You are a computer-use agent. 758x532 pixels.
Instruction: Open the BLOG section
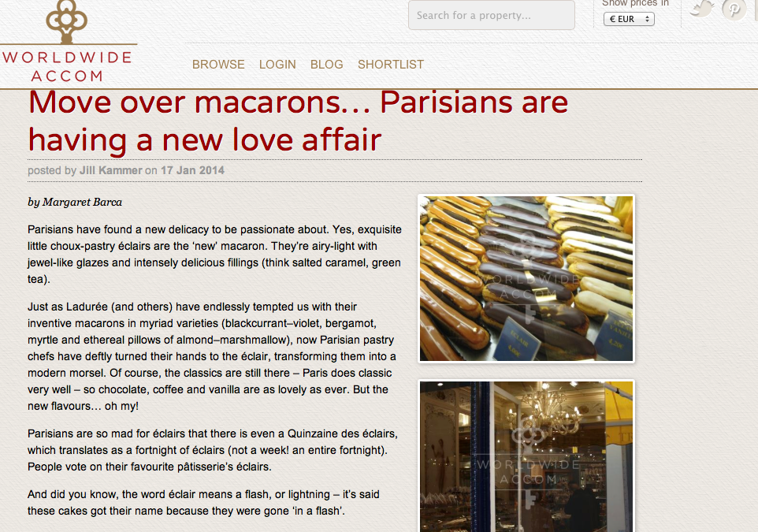click(327, 65)
